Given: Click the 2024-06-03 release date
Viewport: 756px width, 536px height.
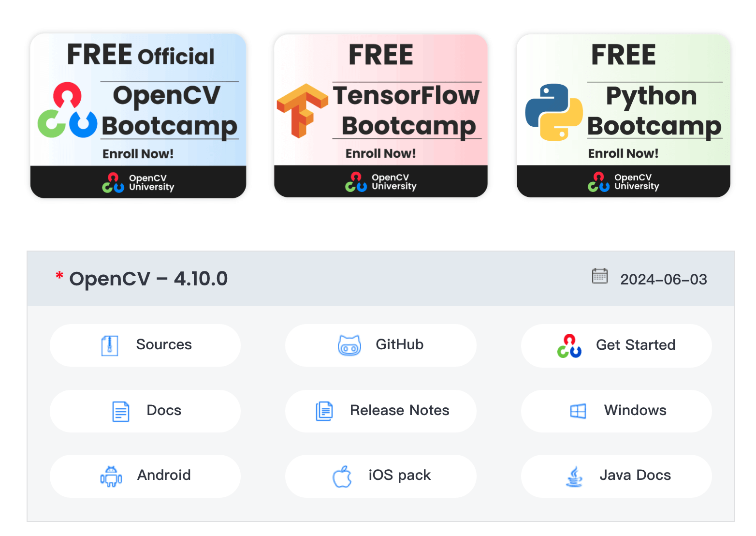Looking at the screenshot, I should [x=663, y=280].
